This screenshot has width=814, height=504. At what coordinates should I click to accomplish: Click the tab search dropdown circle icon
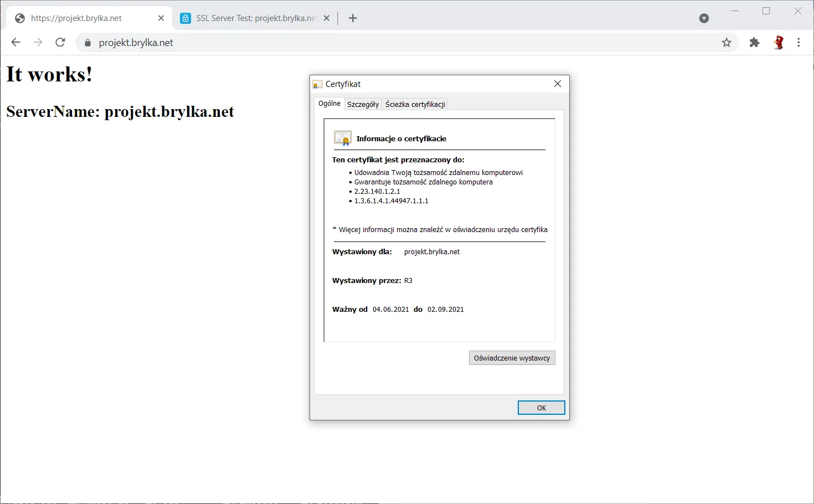pos(704,18)
